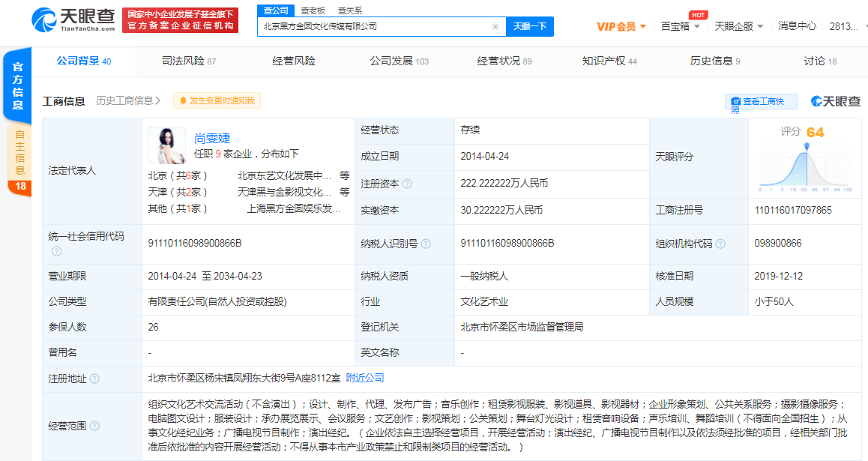This screenshot has width=868, height=461.
Task: Open the user account menu 2813...
Action: tap(847, 26)
